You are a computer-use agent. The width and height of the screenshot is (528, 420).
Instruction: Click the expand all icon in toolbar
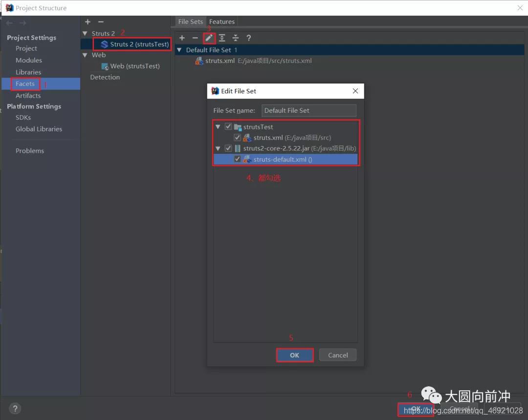(222, 38)
